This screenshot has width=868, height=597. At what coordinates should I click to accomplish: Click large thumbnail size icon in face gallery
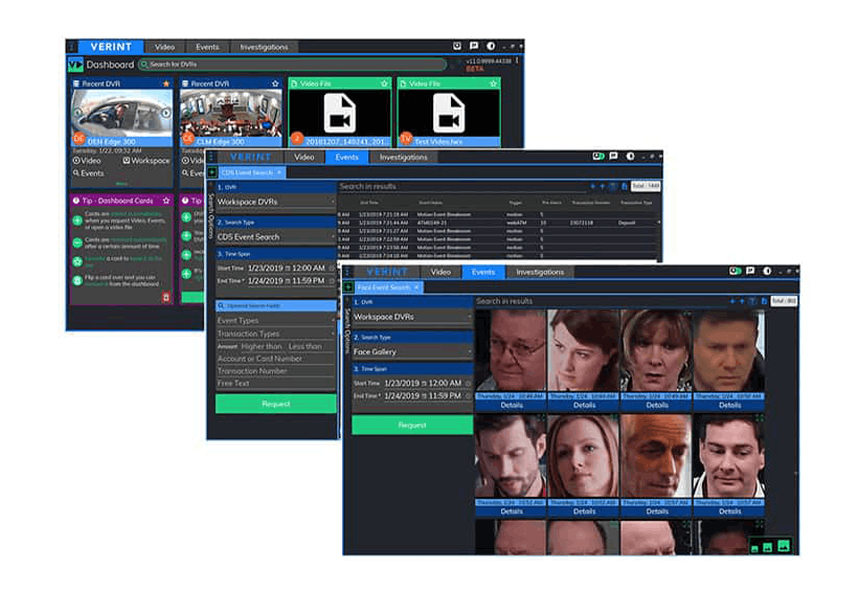[x=783, y=546]
